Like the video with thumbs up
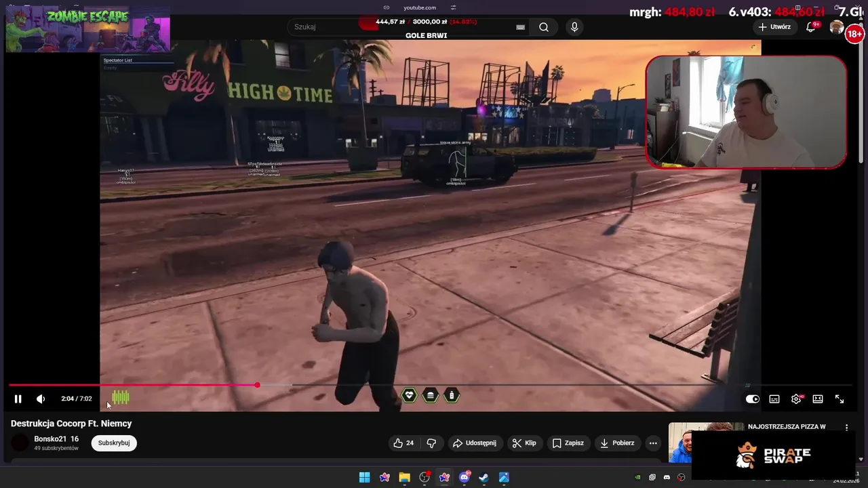 [403, 443]
